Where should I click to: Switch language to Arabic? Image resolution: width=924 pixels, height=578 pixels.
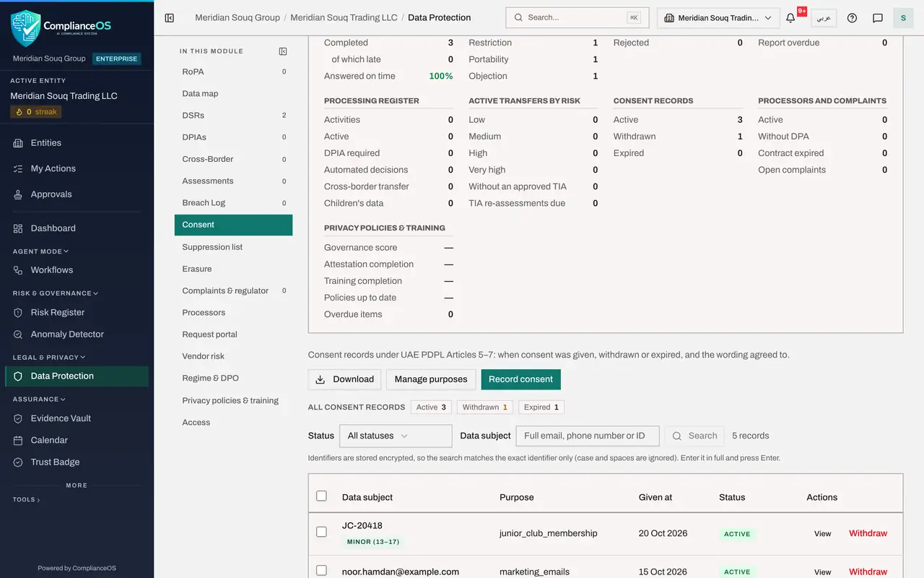click(x=824, y=17)
